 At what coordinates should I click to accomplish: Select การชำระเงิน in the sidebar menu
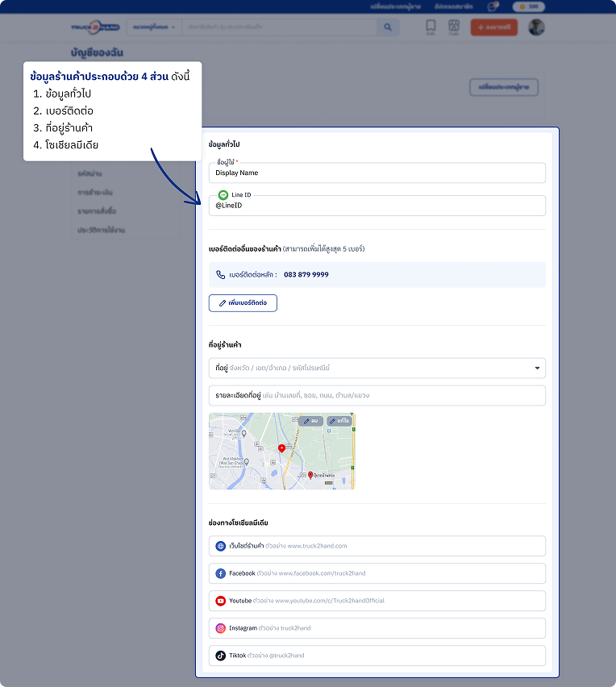[x=95, y=193]
